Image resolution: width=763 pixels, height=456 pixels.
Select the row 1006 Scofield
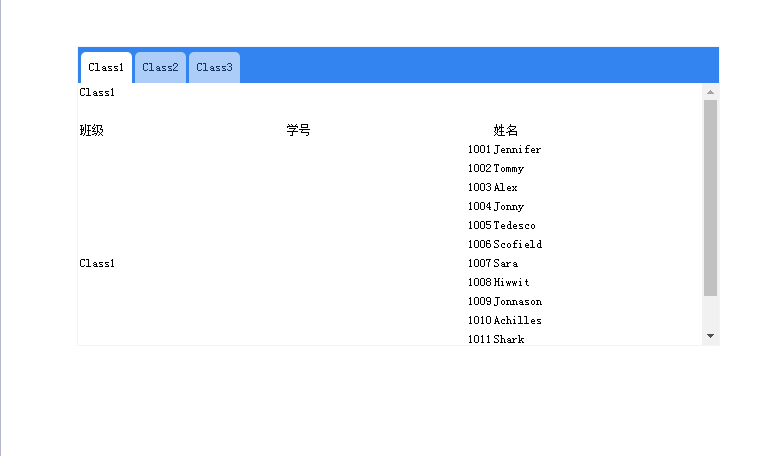click(x=505, y=244)
